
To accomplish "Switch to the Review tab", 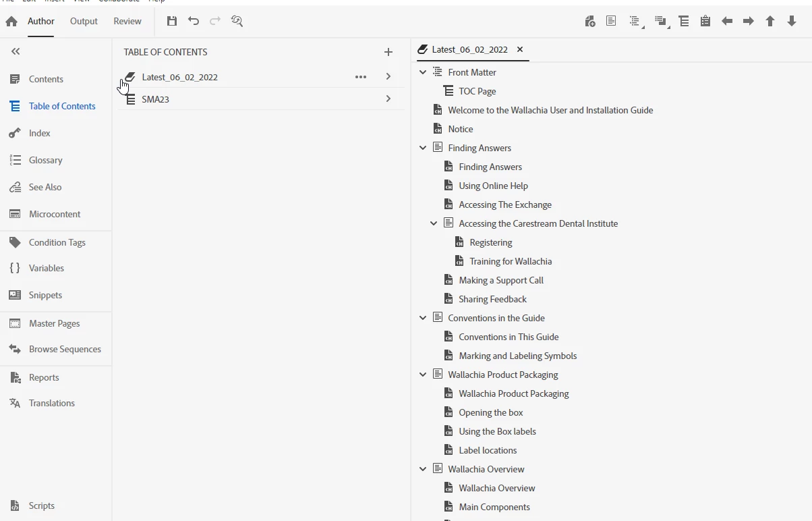I will click(127, 22).
